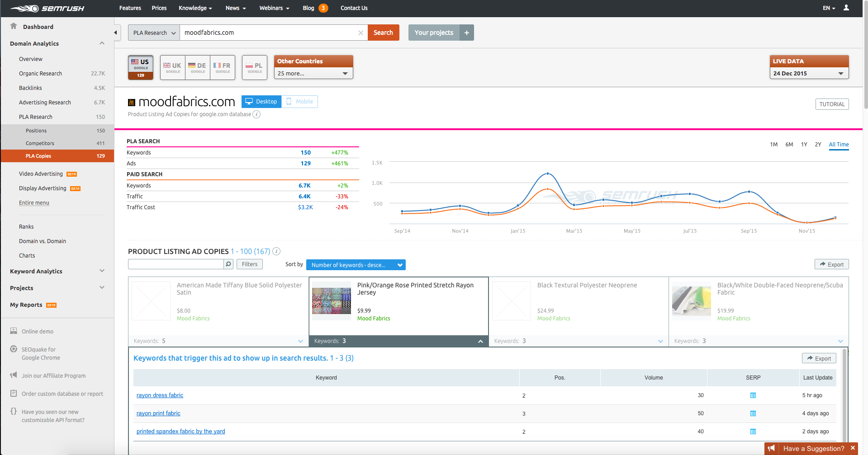
Task: Click the Filters button
Action: [250, 264]
